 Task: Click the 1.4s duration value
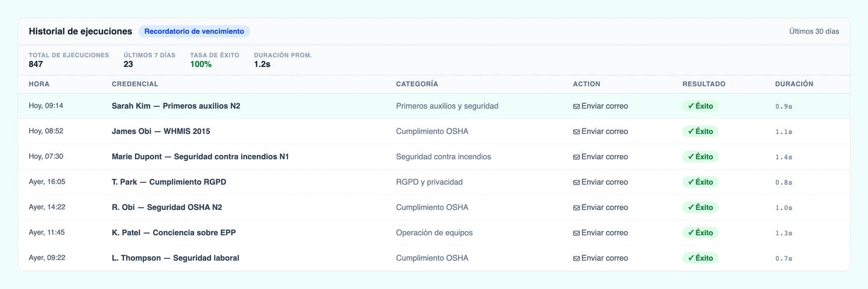click(x=784, y=157)
